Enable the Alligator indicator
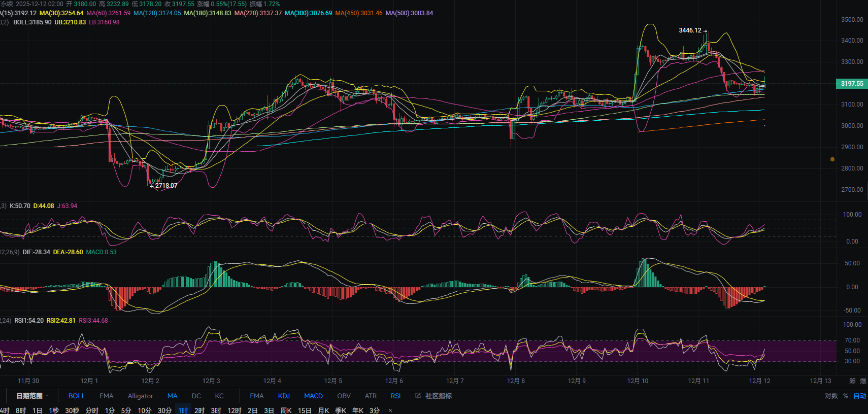868x414 pixels. tap(140, 396)
